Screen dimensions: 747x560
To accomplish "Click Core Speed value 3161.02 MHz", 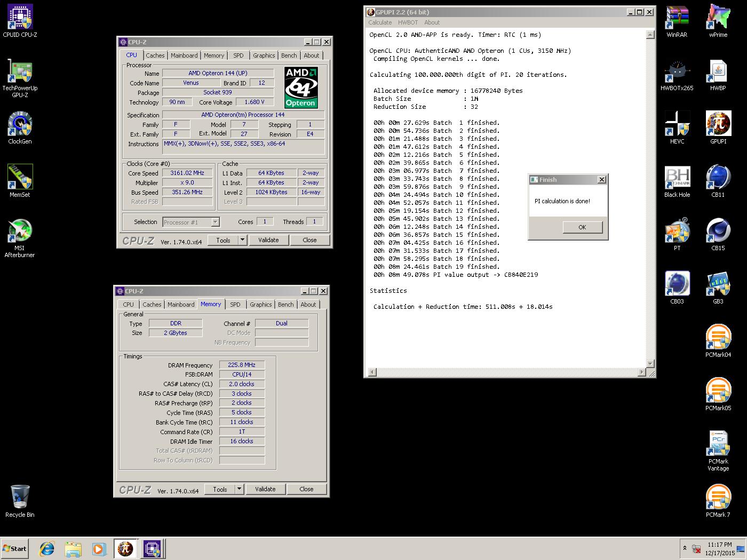I will pyautogui.click(x=187, y=173).
